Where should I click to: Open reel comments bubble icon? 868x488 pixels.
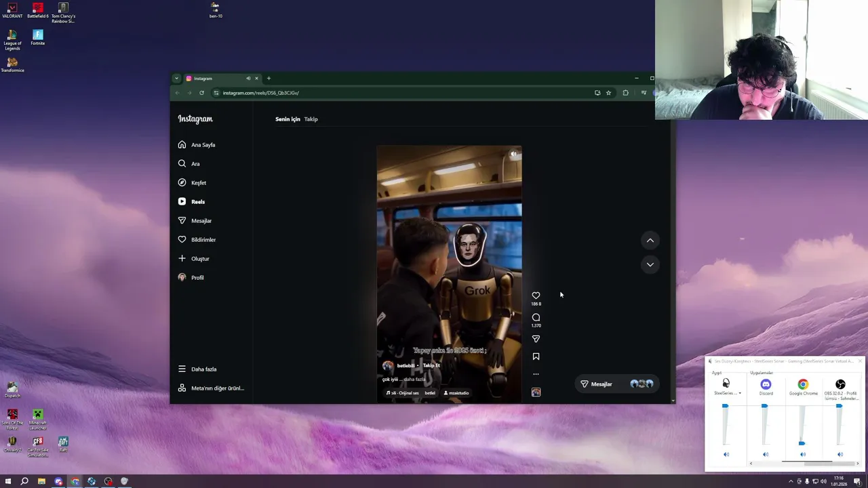click(x=536, y=317)
